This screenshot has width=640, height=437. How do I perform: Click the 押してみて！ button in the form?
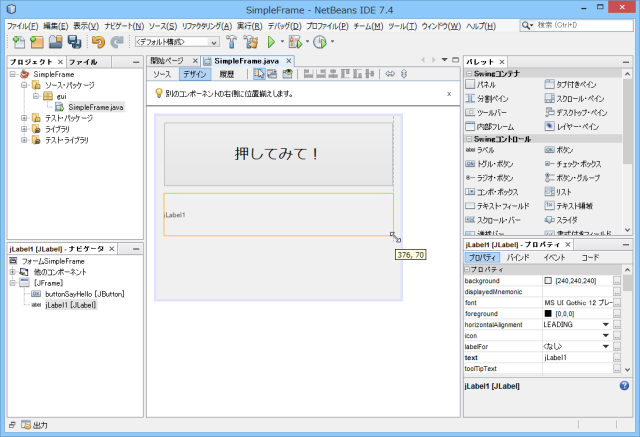click(278, 154)
